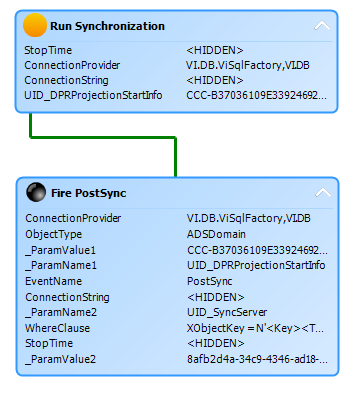The height and width of the screenshot is (399, 363).
Task: Click UID_DPRProjectionStartInfo label in Run Synchronization
Action: coord(93,95)
